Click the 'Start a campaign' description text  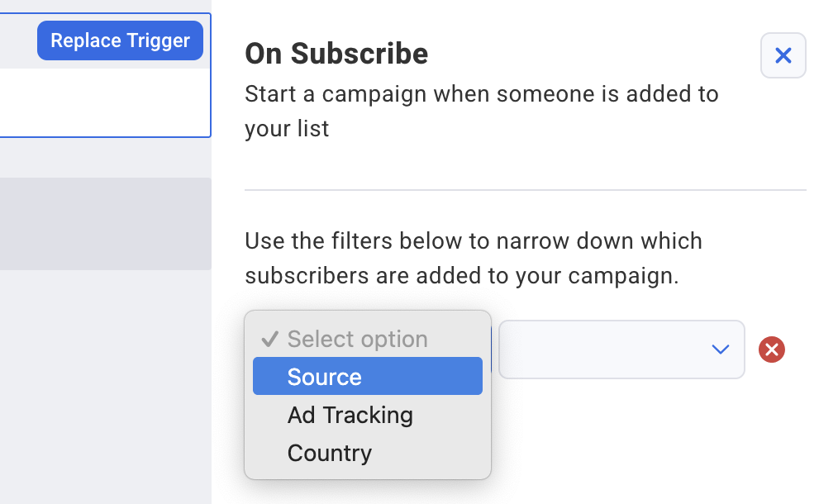(482, 112)
